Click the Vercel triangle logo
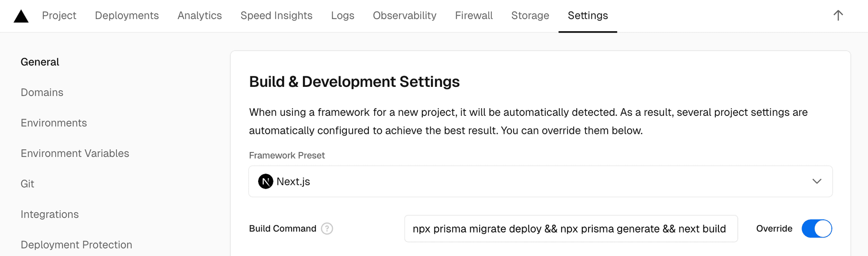Image resolution: width=868 pixels, height=256 pixels. point(21,16)
